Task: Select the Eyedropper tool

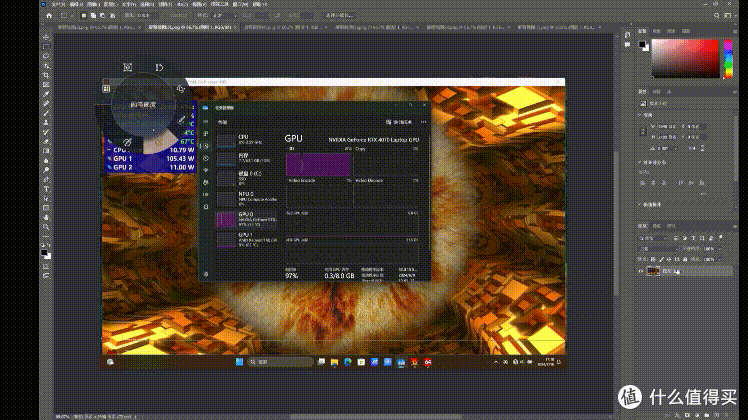Action: click(46, 94)
